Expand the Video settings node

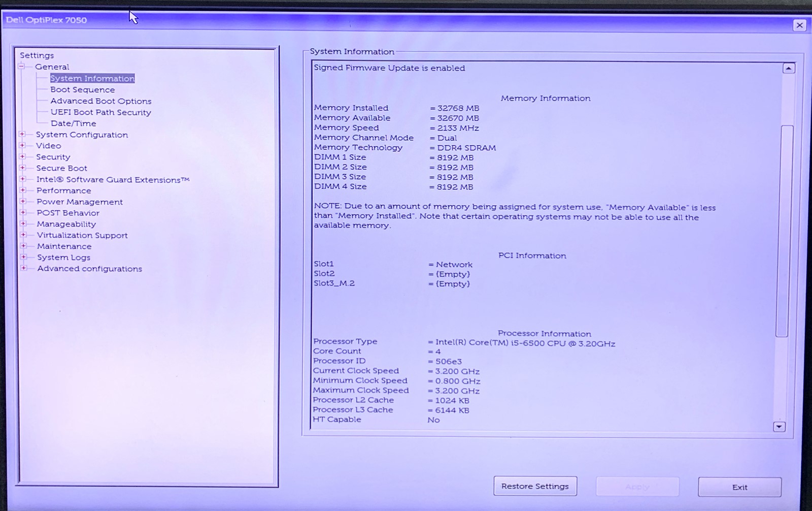[x=22, y=146]
